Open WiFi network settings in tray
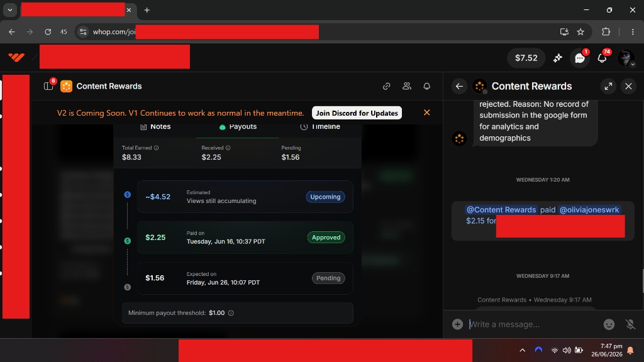 coord(555,350)
